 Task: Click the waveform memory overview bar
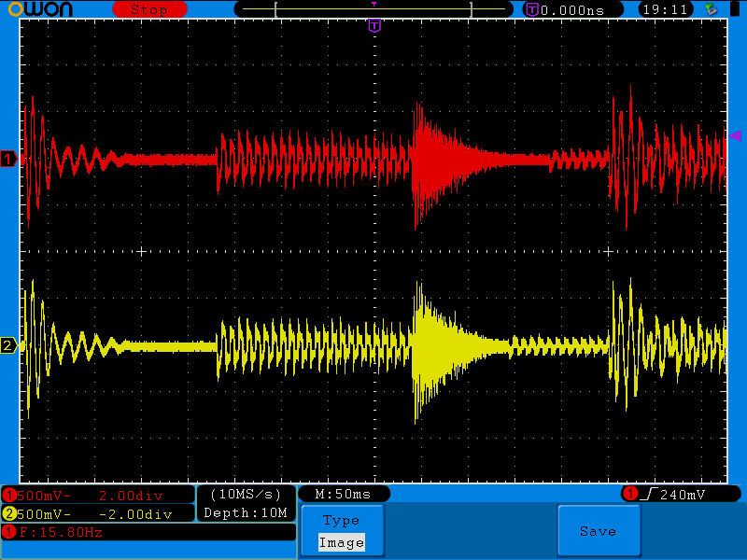pos(373,9)
